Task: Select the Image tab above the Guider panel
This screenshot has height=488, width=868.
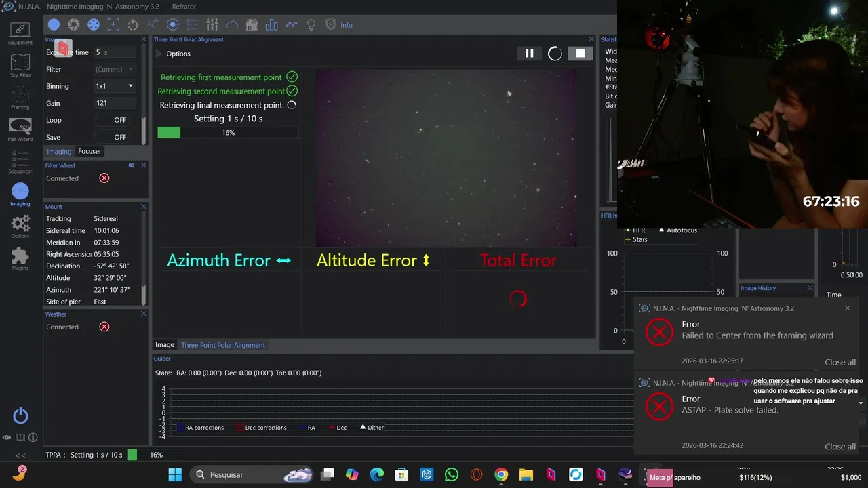Action: click(x=165, y=345)
